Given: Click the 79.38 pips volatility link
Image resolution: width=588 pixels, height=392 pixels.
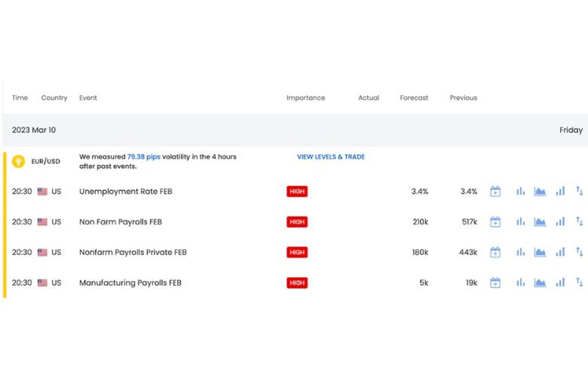Looking at the screenshot, I should (x=144, y=157).
